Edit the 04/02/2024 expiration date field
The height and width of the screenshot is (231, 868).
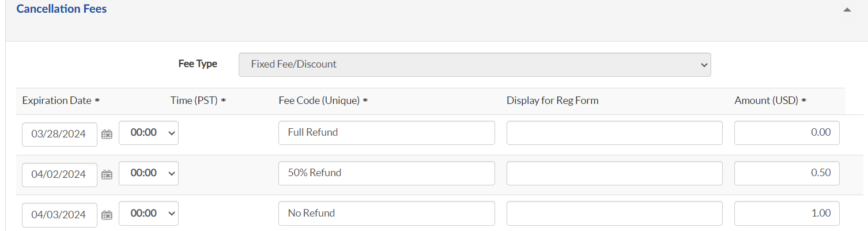pos(59,174)
